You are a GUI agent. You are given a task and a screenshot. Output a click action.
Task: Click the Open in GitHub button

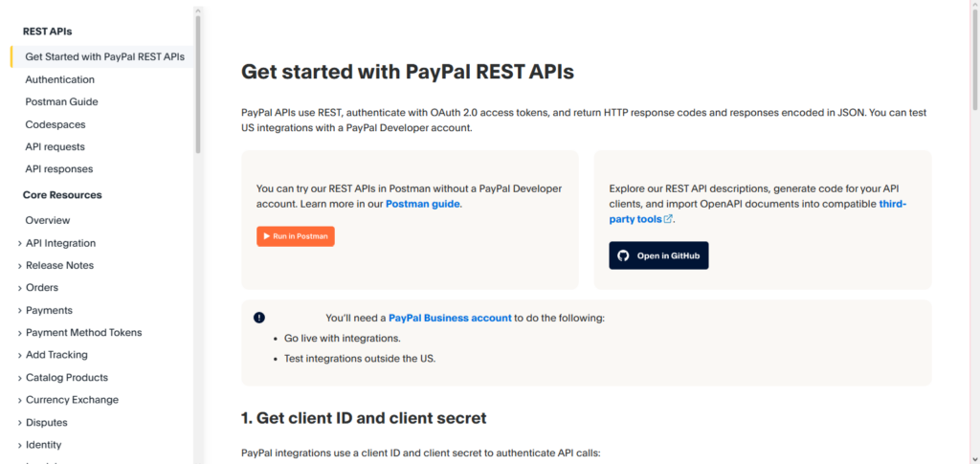[x=658, y=255]
